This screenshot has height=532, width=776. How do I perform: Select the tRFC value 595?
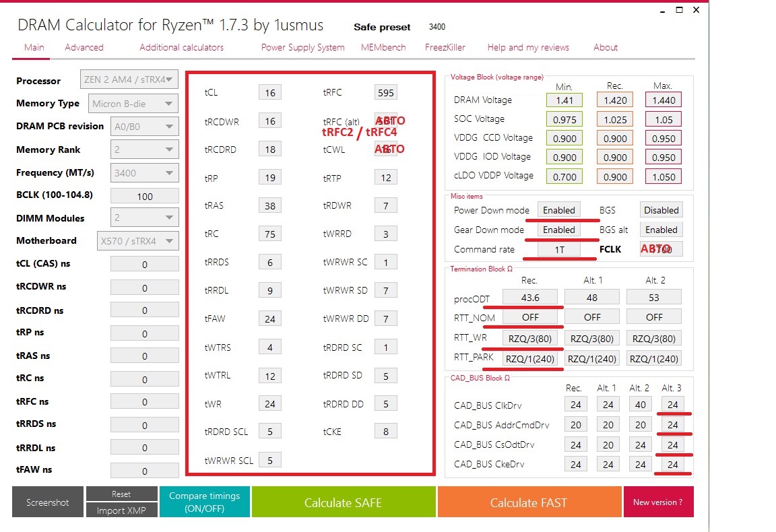click(x=385, y=92)
